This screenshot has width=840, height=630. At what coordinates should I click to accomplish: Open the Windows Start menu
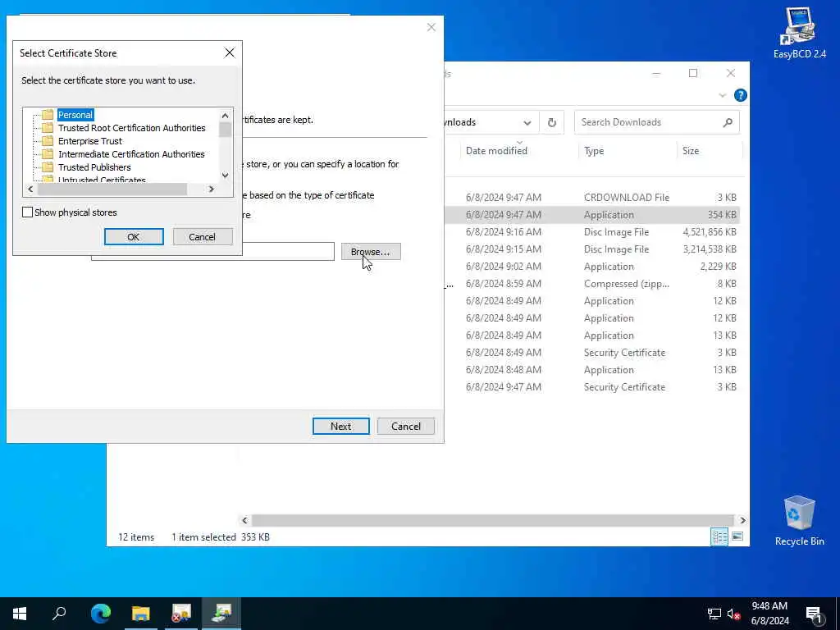[20, 614]
